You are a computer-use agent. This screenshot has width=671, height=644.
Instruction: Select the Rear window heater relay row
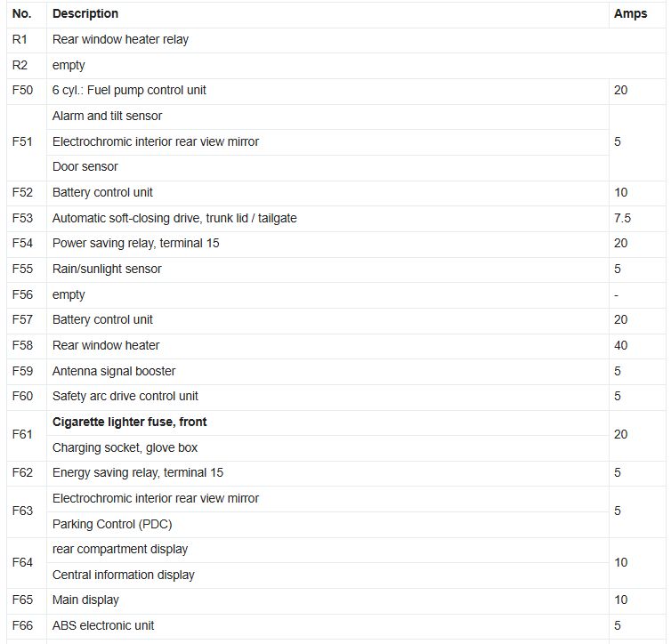coord(336,40)
